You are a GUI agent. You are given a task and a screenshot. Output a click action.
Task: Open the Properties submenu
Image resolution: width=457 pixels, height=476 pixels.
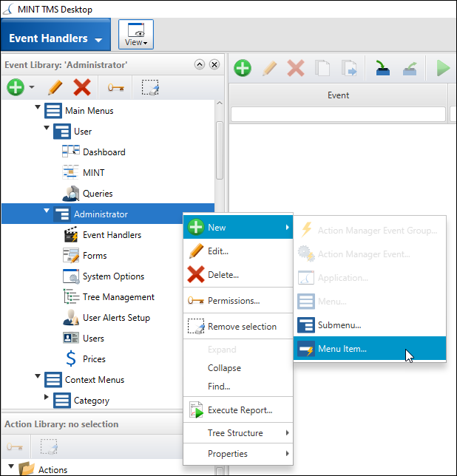(x=238, y=454)
